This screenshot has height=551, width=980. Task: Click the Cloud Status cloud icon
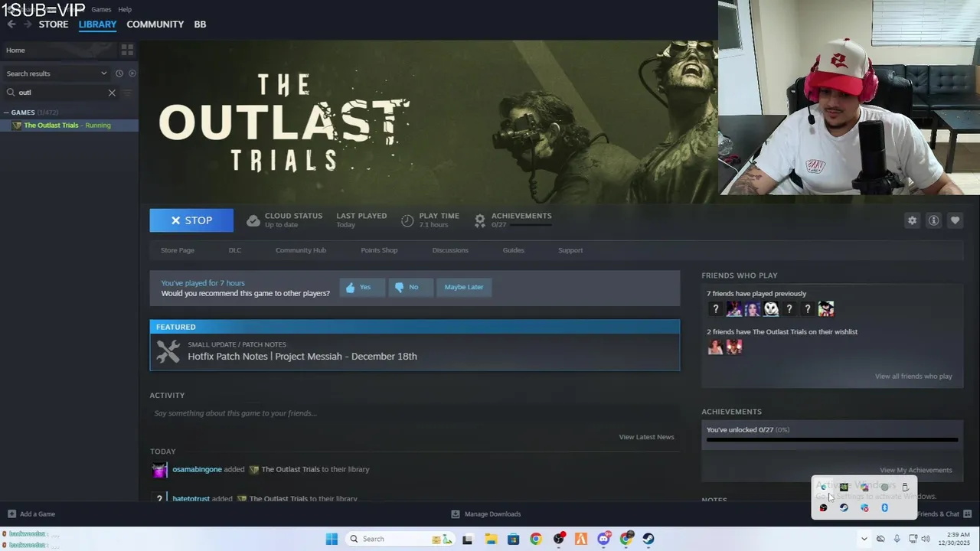tap(253, 220)
